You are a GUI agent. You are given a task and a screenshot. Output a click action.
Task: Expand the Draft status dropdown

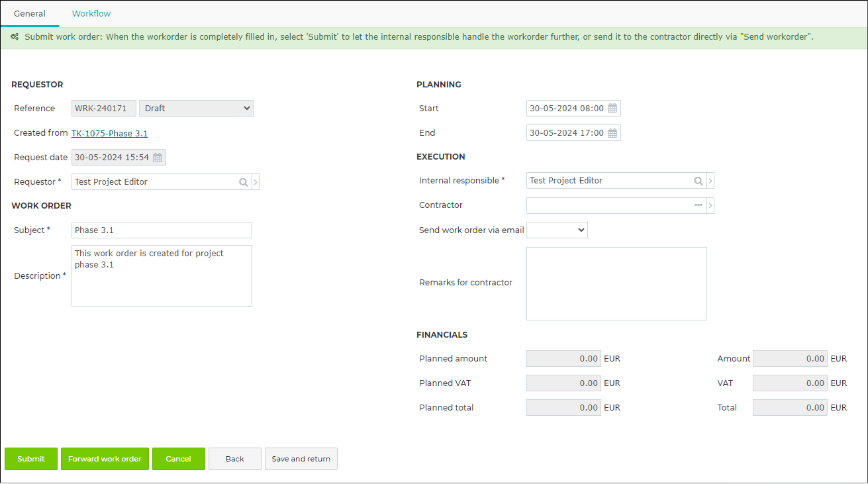coord(196,109)
